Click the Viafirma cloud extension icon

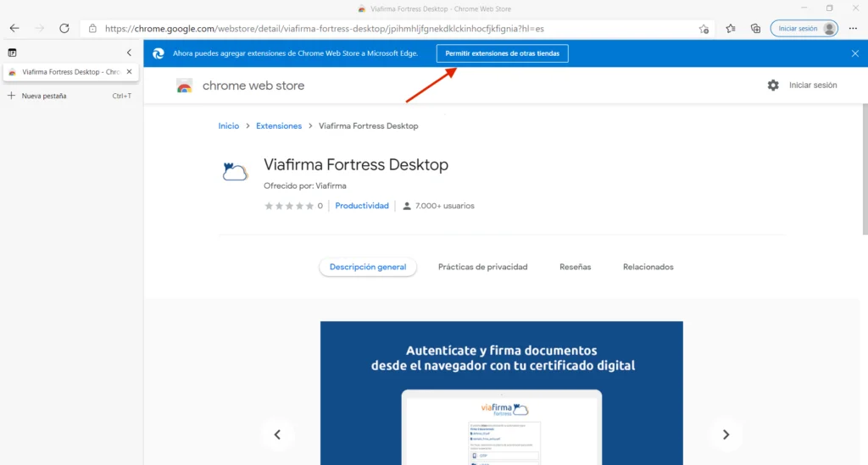pyautogui.click(x=236, y=171)
